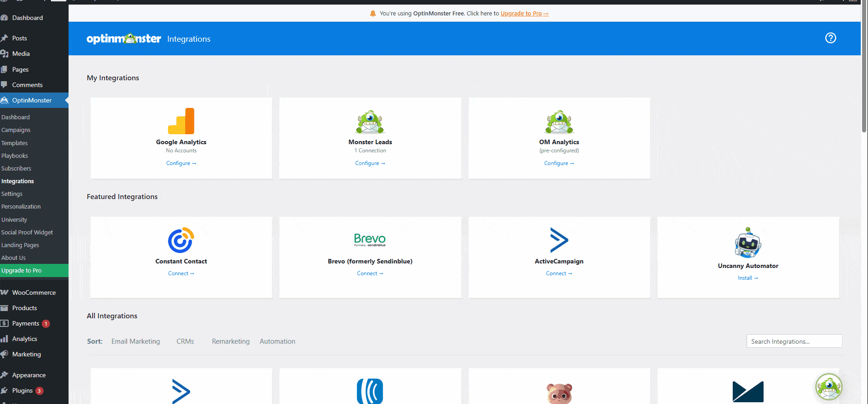Sort integrations by Automation

277,341
